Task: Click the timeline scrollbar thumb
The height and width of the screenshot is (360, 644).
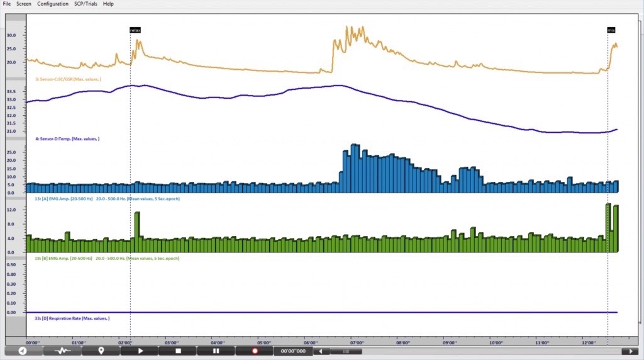Action: (x=346, y=351)
